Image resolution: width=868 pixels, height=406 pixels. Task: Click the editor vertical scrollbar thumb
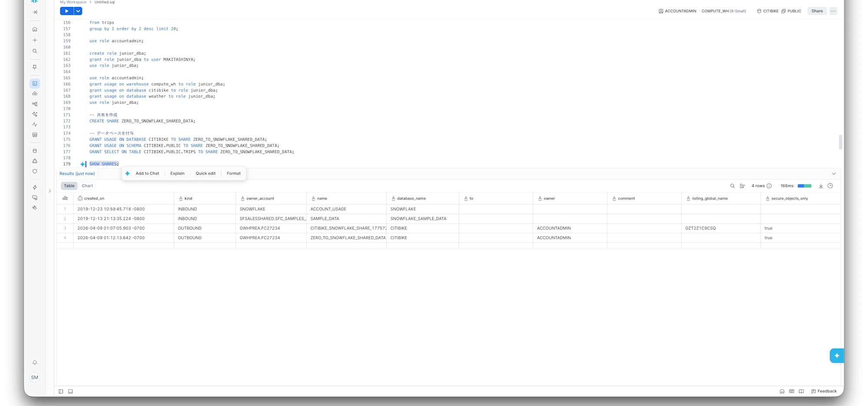click(840, 142)
